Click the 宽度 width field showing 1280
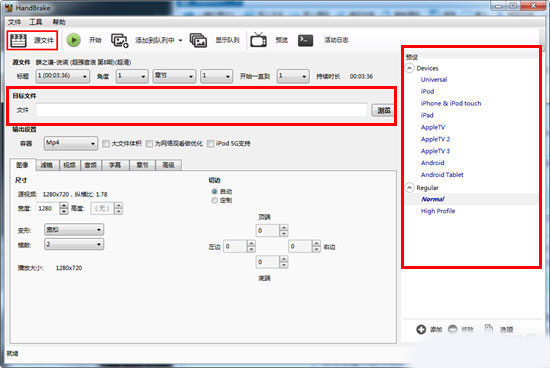 48,208
